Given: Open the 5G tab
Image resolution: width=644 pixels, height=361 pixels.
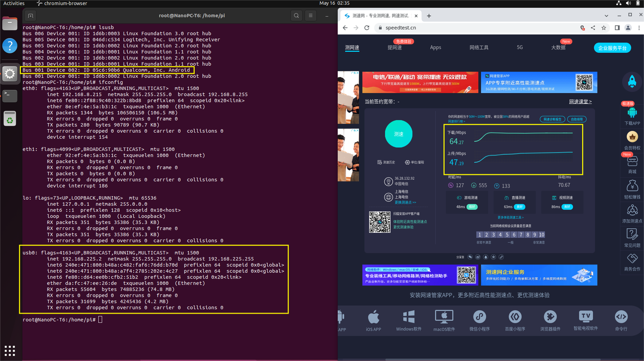Looking at the screenshot, I should click(x=520, y=48).
